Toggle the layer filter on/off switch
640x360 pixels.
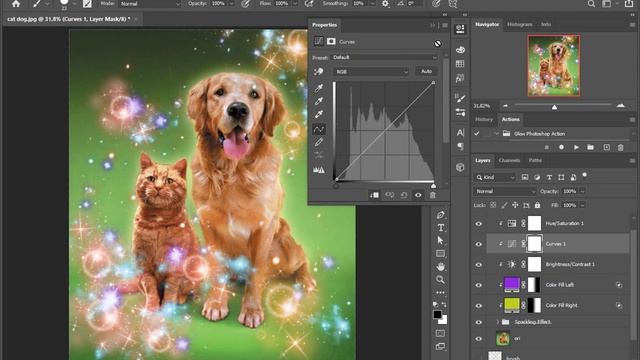tap(585, 176)
